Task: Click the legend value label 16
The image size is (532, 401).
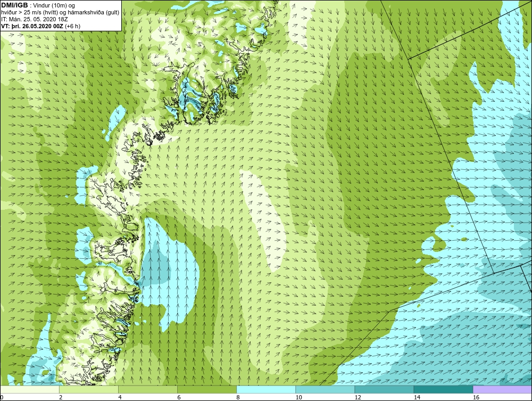Action: tap(475, 397)
